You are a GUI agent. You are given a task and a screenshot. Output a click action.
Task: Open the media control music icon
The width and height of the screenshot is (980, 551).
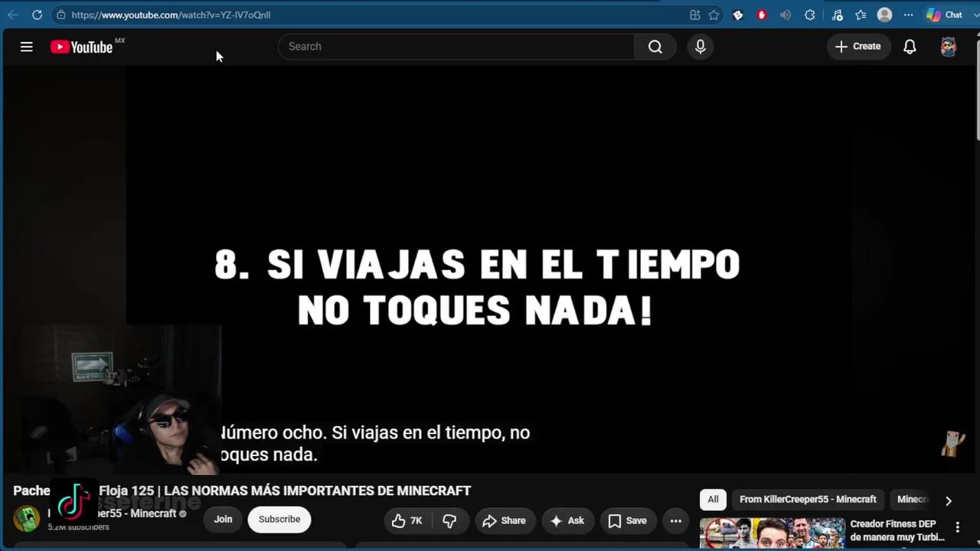point(837,15)
